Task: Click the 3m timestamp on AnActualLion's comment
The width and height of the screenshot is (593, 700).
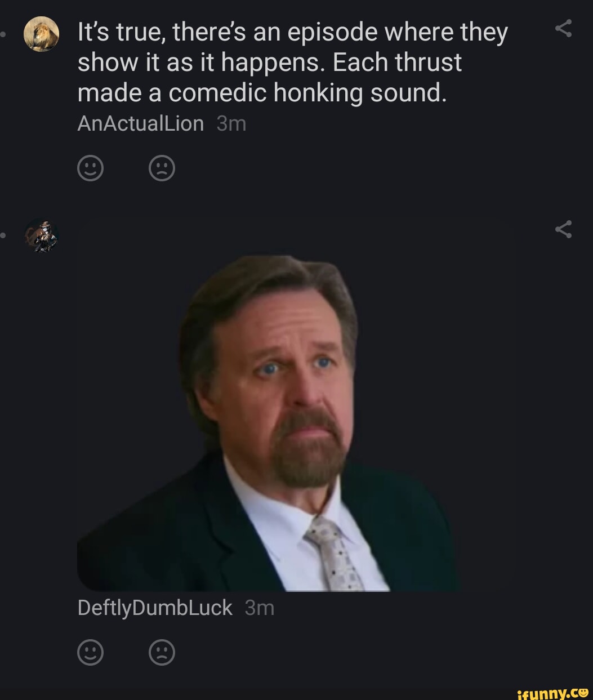Action: pos(231,123)
